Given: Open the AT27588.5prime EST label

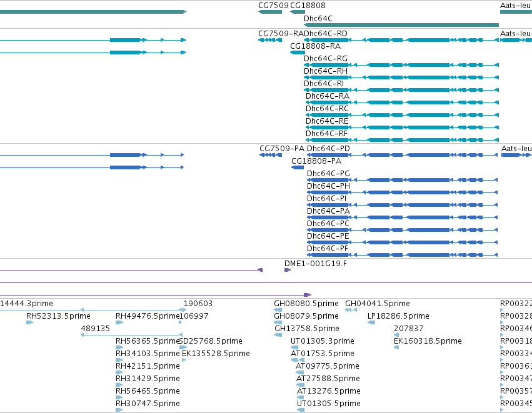Looking at the screenshot, I should (328, 379).
